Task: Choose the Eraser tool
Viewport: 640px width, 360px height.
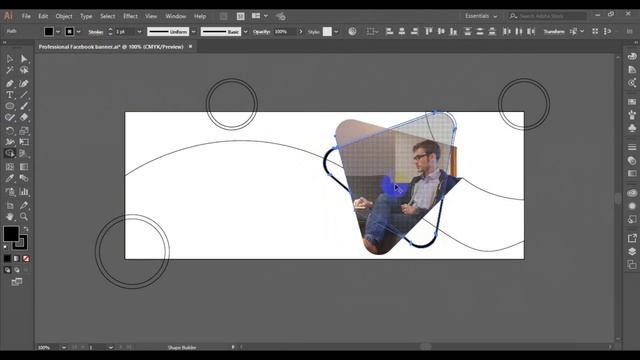Action: pyautogui.click(x=24, y=118)
